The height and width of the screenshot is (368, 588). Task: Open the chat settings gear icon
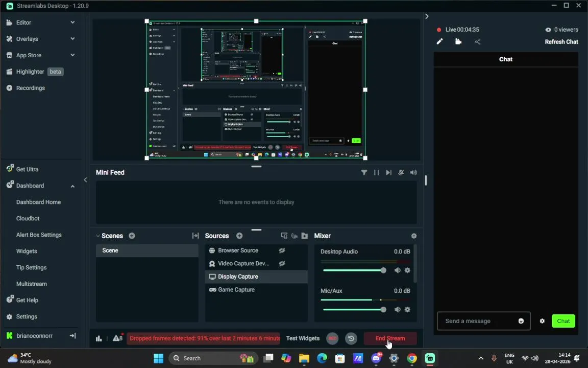[x=542, y=321]
